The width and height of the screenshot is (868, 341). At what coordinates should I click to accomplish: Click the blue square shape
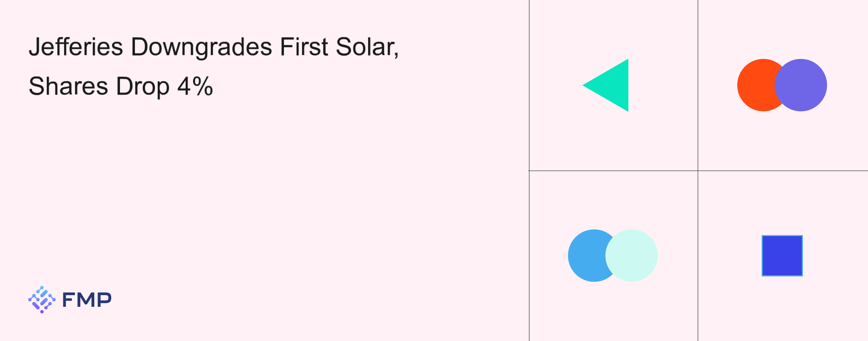click(x=782, y=256)
